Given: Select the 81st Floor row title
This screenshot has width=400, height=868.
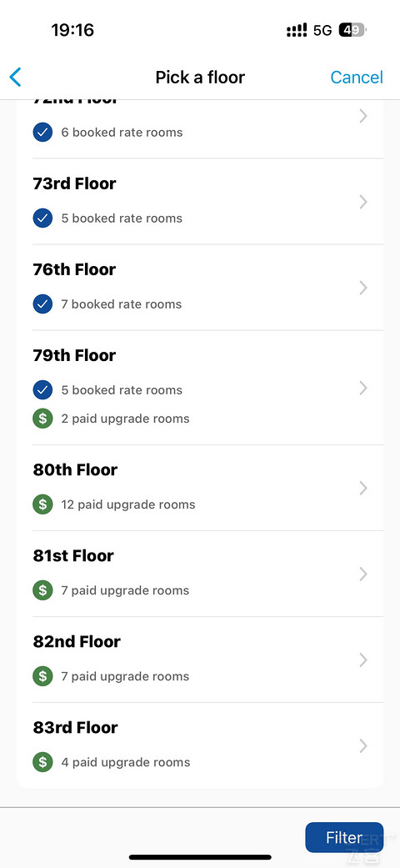Looking at the screenshot, I should tap(73, 556).
